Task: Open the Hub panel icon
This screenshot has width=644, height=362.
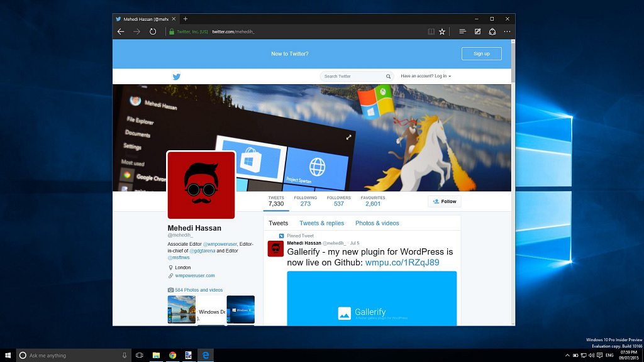Action: pyautogui.click(x=462, y=31)
